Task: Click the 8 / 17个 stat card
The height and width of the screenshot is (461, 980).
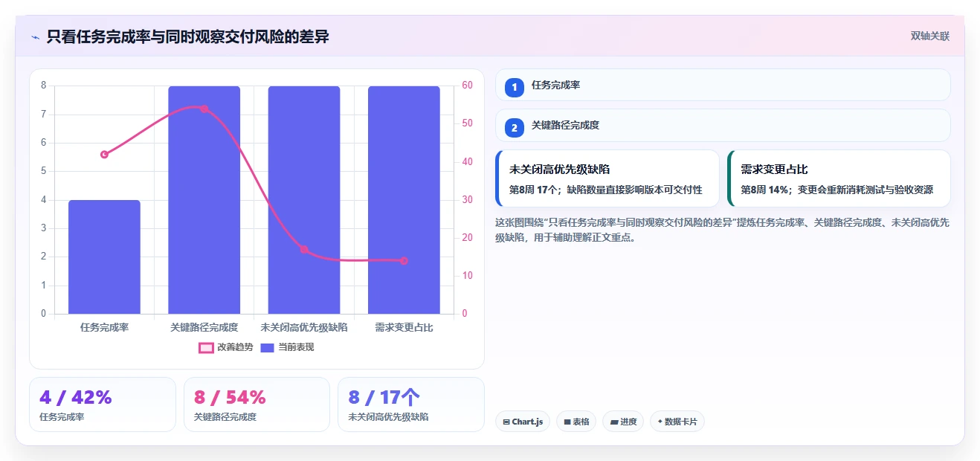Action: point(410,404)
